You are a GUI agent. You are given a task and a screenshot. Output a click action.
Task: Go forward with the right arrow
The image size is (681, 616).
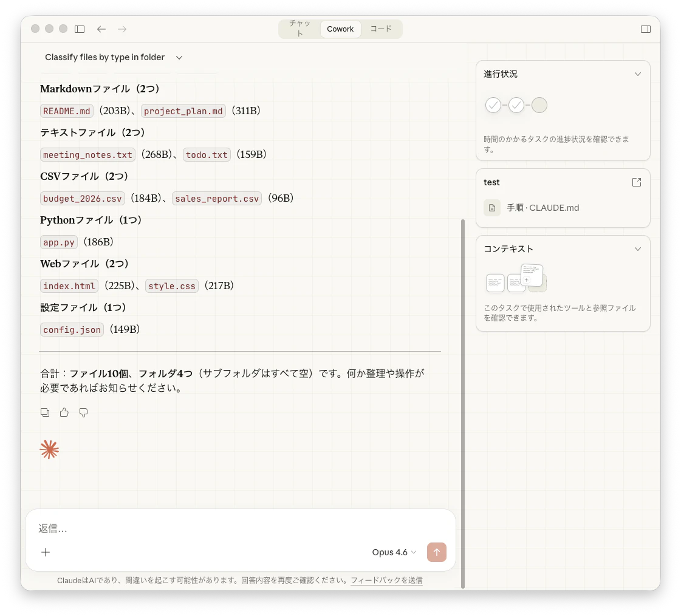coord(122,29)
